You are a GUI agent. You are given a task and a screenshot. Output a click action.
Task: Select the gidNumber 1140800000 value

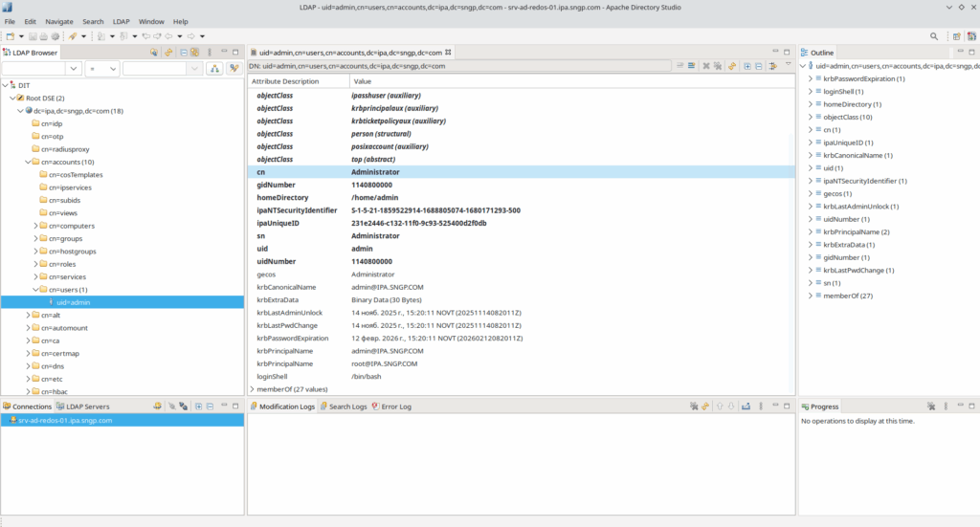pos(371,185)
